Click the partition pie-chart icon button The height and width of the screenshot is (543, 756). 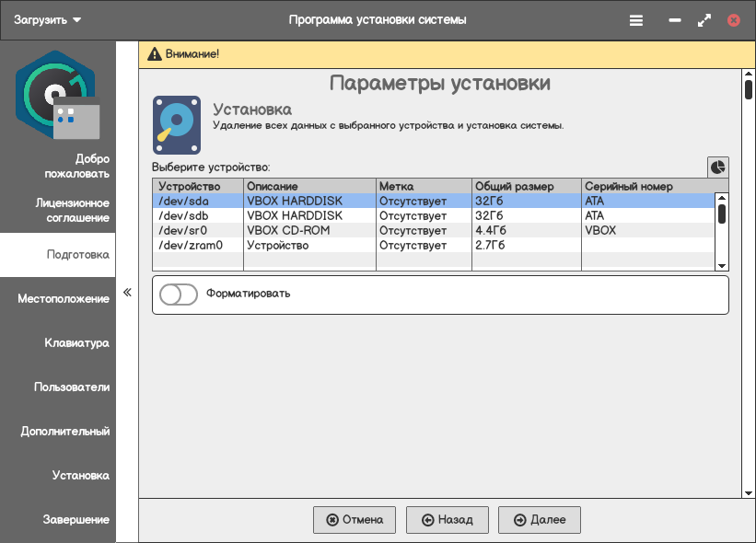[718, 168]
